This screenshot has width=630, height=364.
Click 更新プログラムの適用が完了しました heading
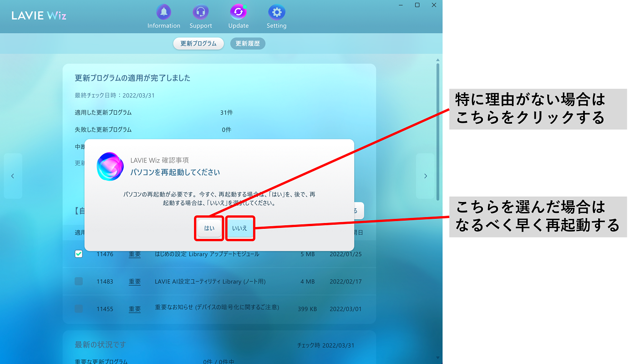[132, 78]
